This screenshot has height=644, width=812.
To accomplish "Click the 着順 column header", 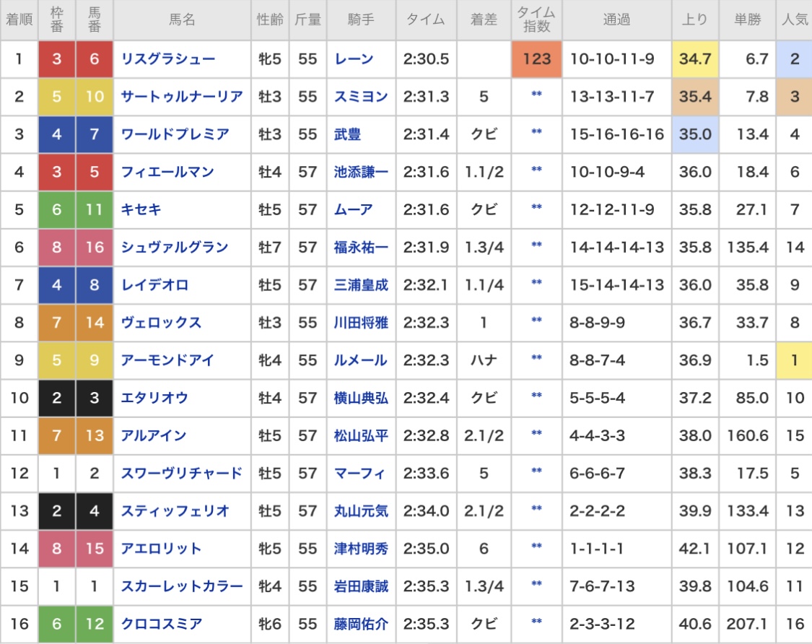I will (x=19, y=20).
